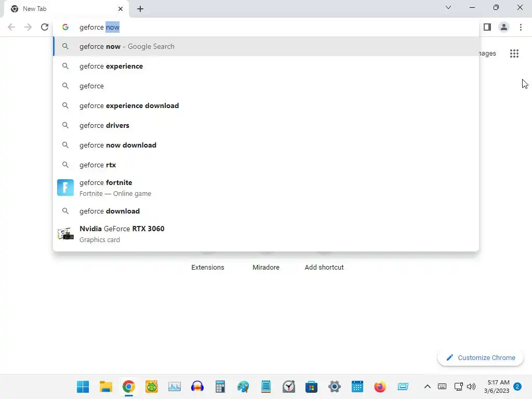This screenshot has height=399, width=532.
Task: Choose suggestion geforce now download
Action: pyautogui.click(x=266, y=145)
